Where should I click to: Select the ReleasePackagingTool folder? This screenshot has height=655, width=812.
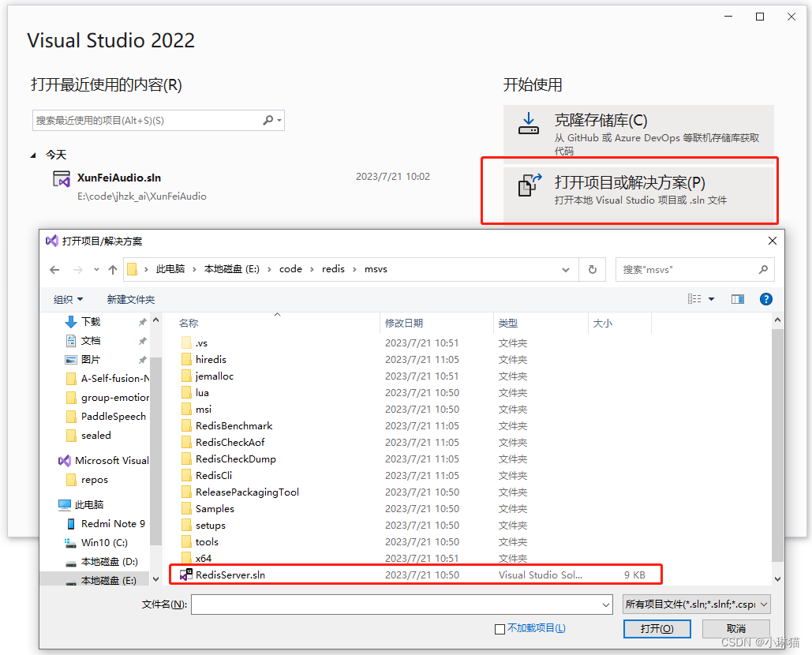(x=247, y=492)
